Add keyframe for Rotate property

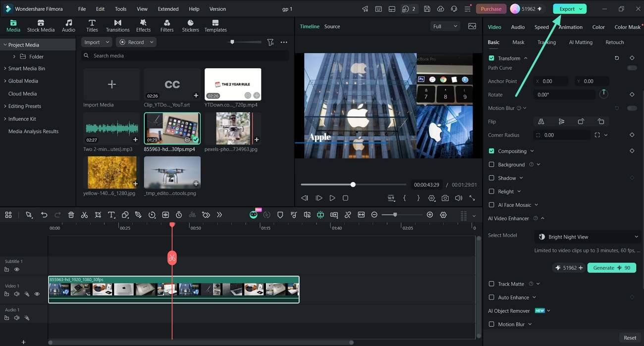[632, 95]
